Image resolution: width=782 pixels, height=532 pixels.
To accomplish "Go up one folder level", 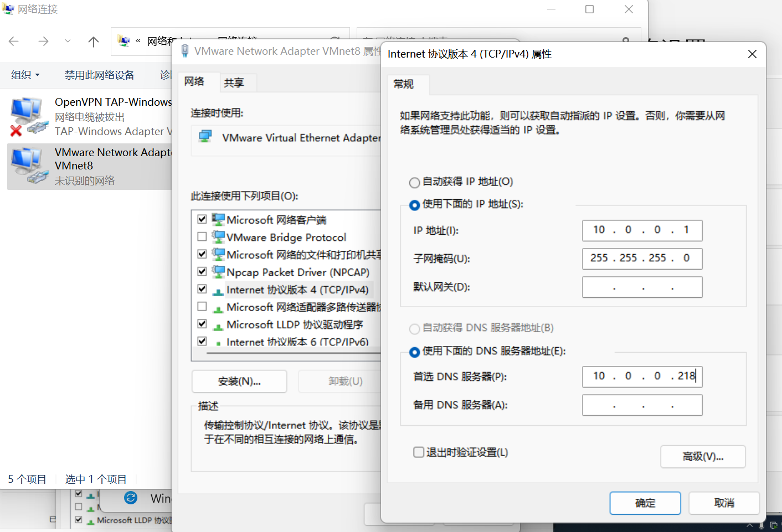I will pyautogui.click(x=94, y=41).
